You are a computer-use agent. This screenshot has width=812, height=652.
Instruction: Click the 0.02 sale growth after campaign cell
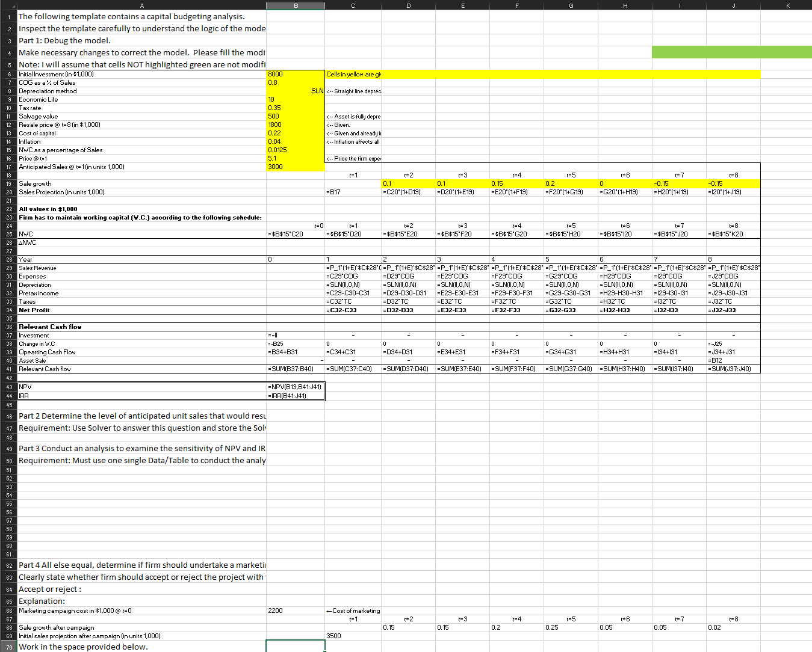(x=734, y=627)
